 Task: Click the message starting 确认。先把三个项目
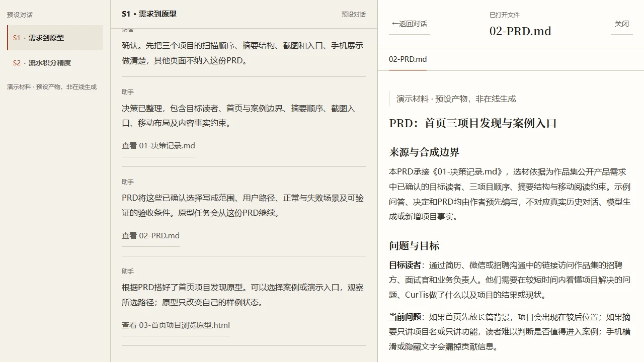(x=244, y=53)
